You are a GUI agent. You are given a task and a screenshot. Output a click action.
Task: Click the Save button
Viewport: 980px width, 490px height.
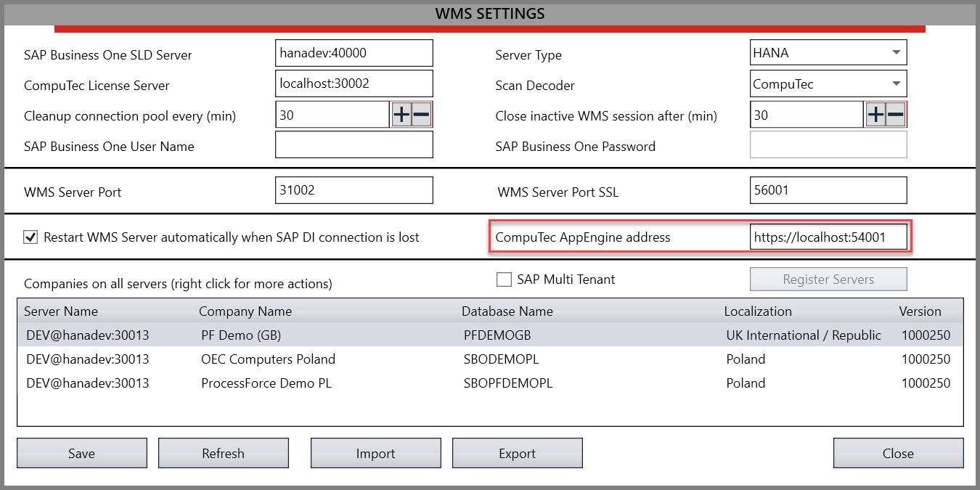[81, 454]
